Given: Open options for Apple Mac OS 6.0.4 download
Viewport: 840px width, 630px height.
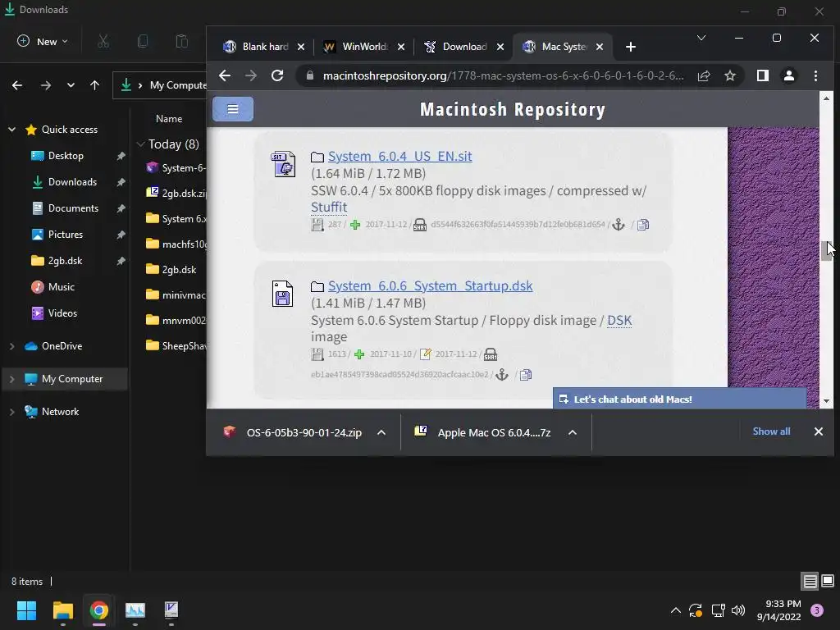Looking at the screenshot, I should 572,432.
